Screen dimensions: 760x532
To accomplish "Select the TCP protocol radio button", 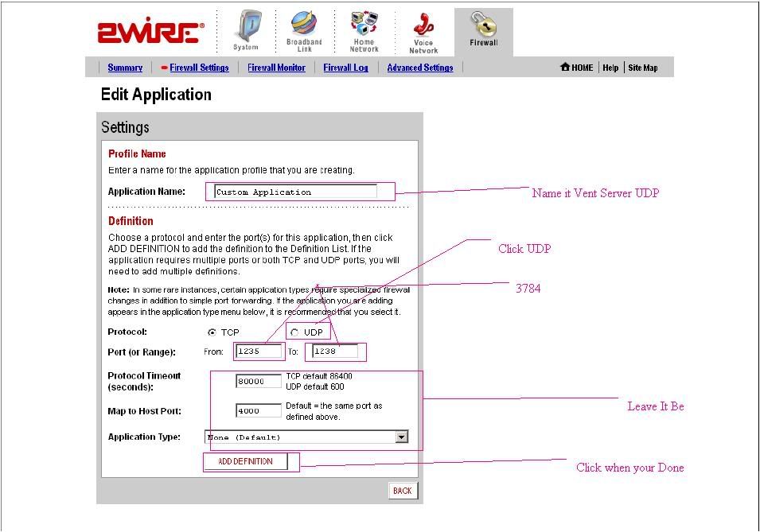I will point(212,332).
